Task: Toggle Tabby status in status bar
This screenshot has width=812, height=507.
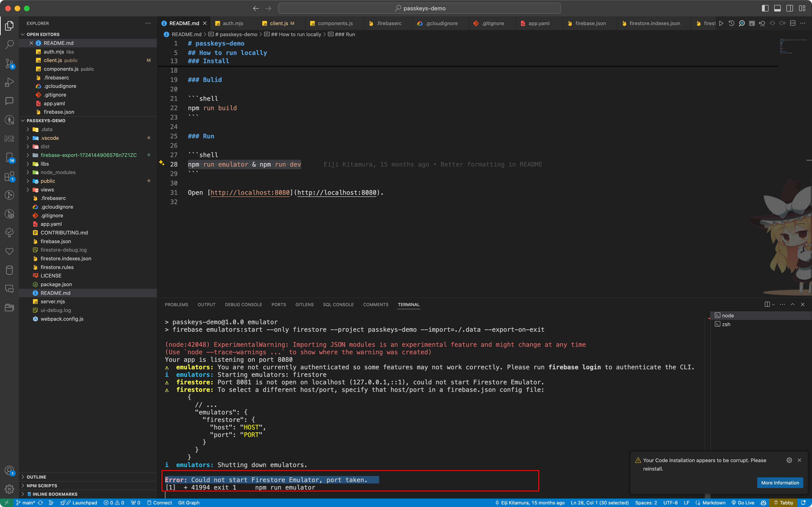Action: (x=783, y=503)
